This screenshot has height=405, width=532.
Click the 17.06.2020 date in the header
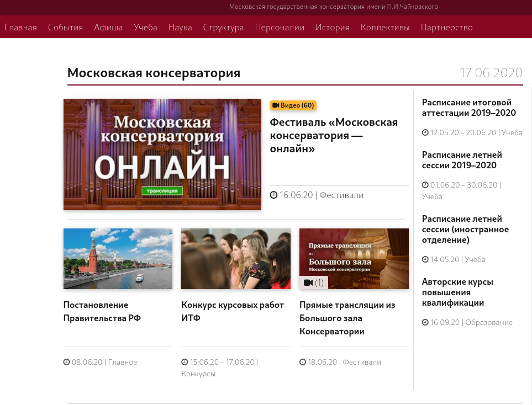(x=491, y=73)
